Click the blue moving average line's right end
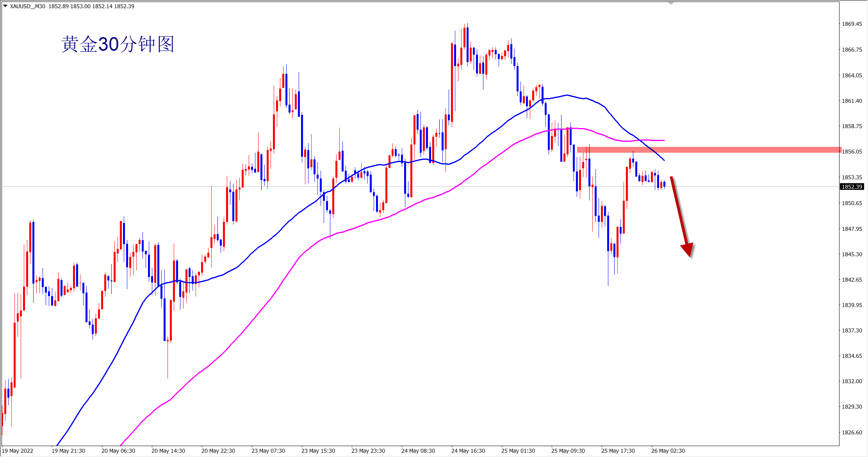 coord(663,159)
